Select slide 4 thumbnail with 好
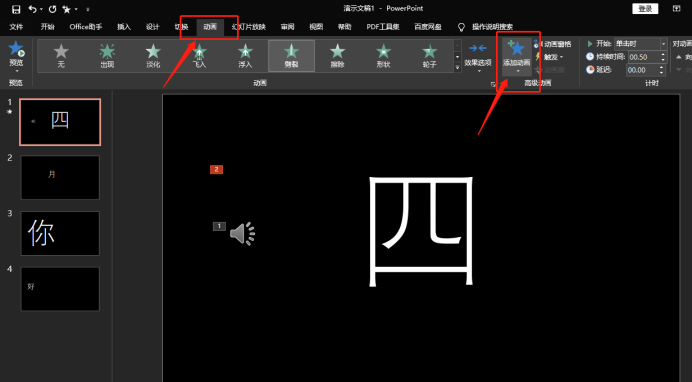Viewport: 692px width, 382px height. 60,289
